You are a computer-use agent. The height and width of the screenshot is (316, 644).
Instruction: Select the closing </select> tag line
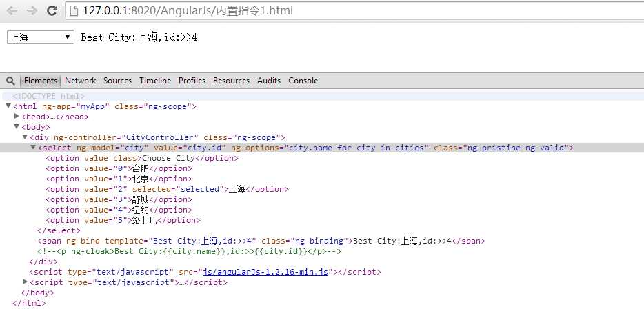coord(59,230)
